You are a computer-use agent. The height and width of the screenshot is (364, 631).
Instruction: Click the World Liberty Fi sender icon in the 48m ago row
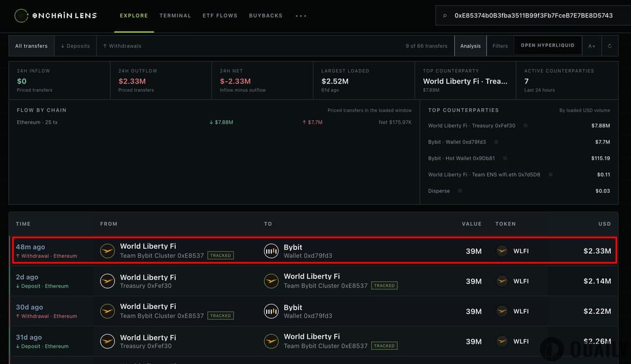click(108, 251)
